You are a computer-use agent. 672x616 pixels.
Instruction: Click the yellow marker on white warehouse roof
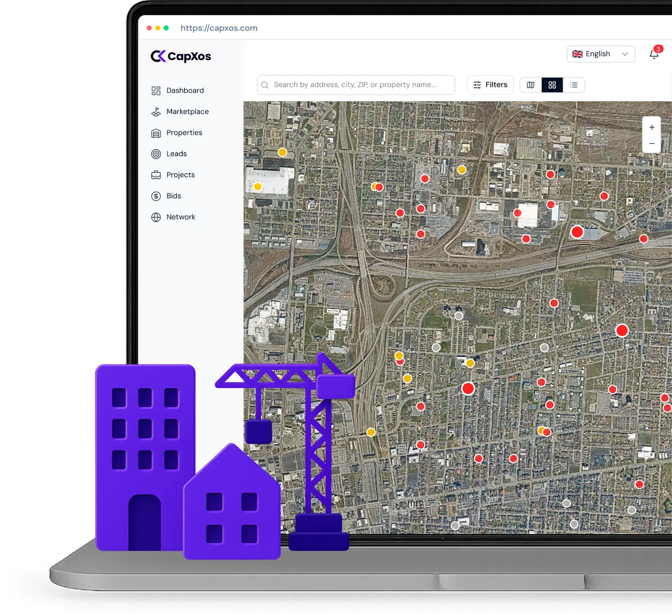click(258, 186)
